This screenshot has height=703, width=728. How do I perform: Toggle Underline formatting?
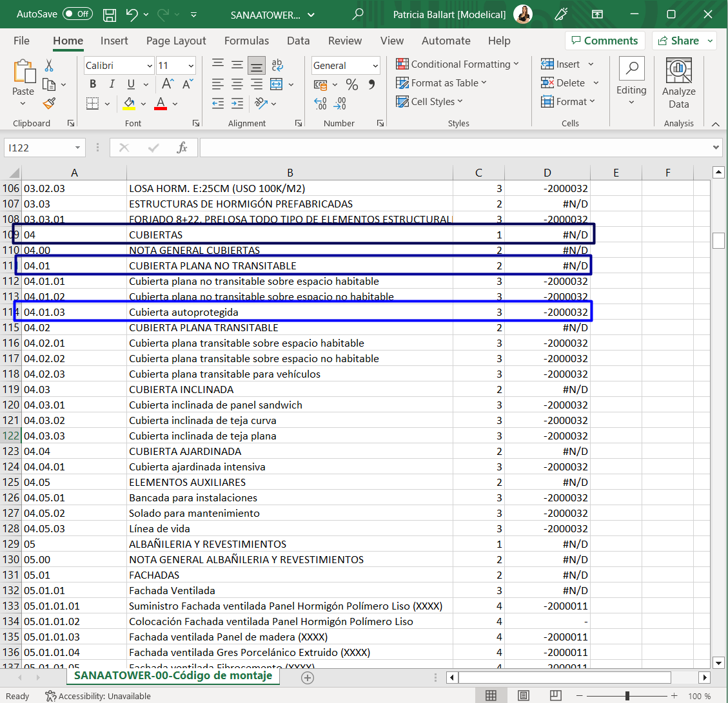pos(131,84)
